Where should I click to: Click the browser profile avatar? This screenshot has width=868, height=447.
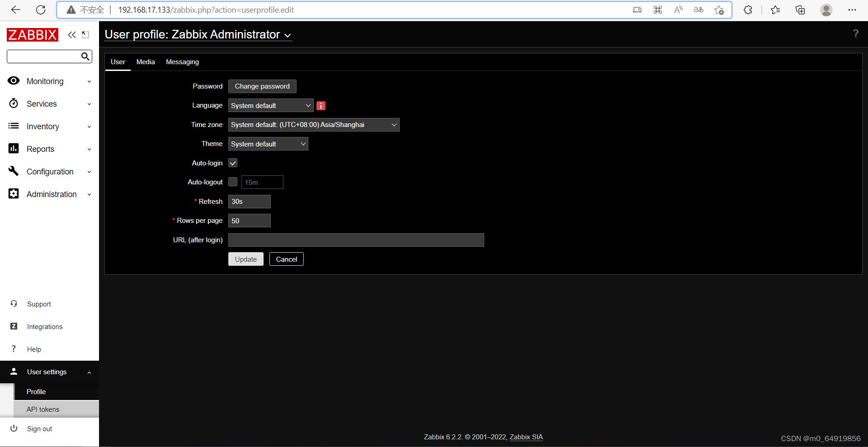(826, 10)
